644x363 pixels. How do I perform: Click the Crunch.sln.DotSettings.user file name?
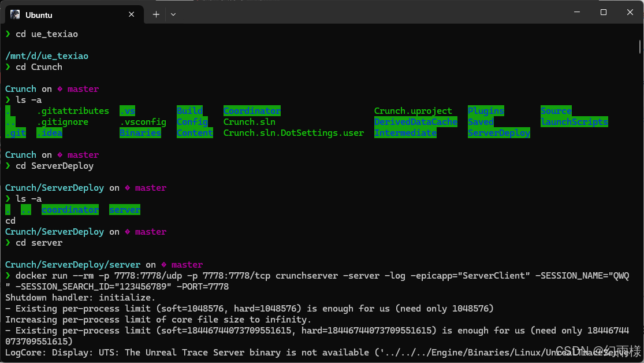293,133
